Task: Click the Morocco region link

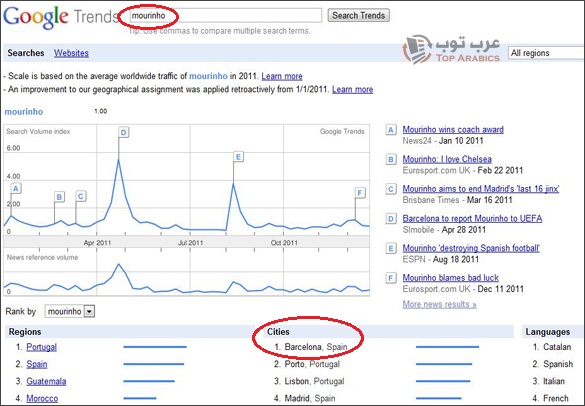Action: point(42,399)
